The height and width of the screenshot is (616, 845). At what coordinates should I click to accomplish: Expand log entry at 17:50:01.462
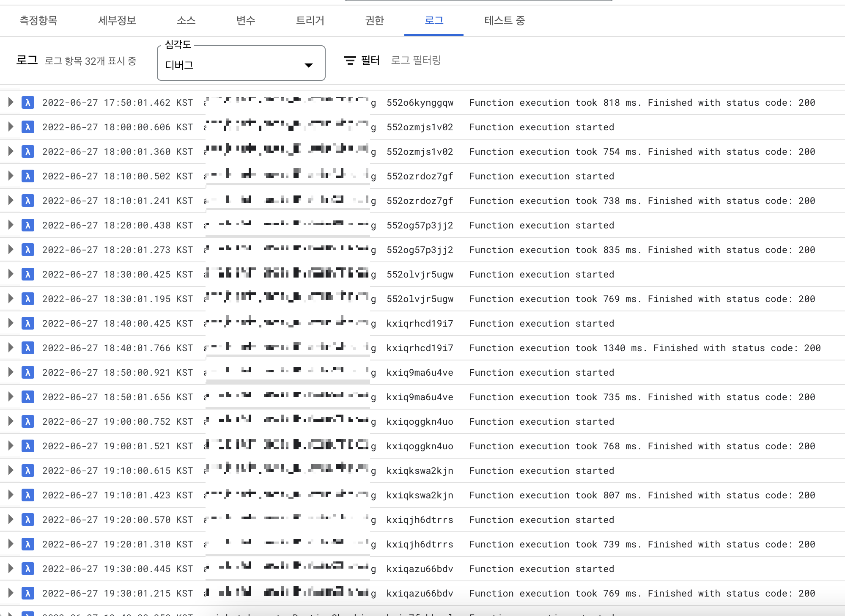pyautogui.click(x=11, y=102)
